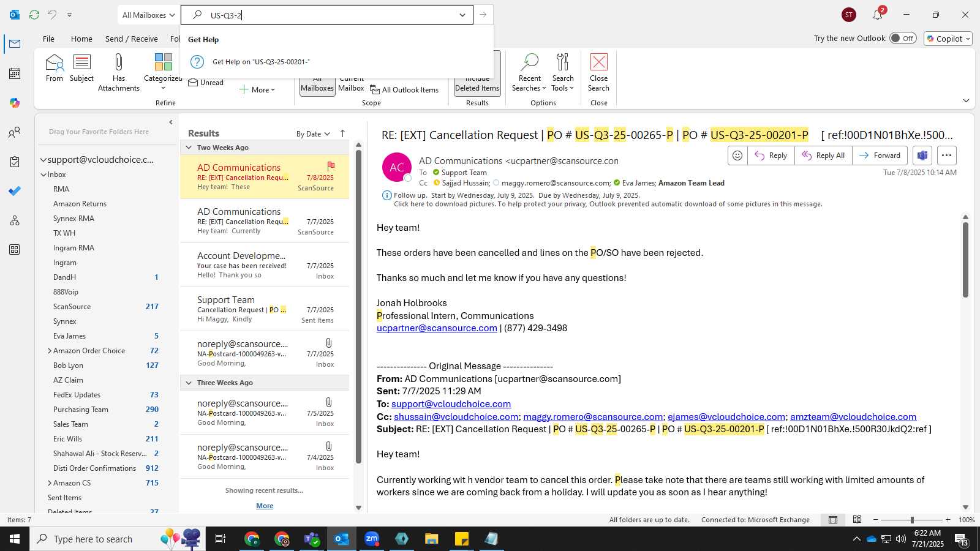Click the Send/Receive All Folders sync icon
This screenshot has width=980, height=551.
(34, 15)
